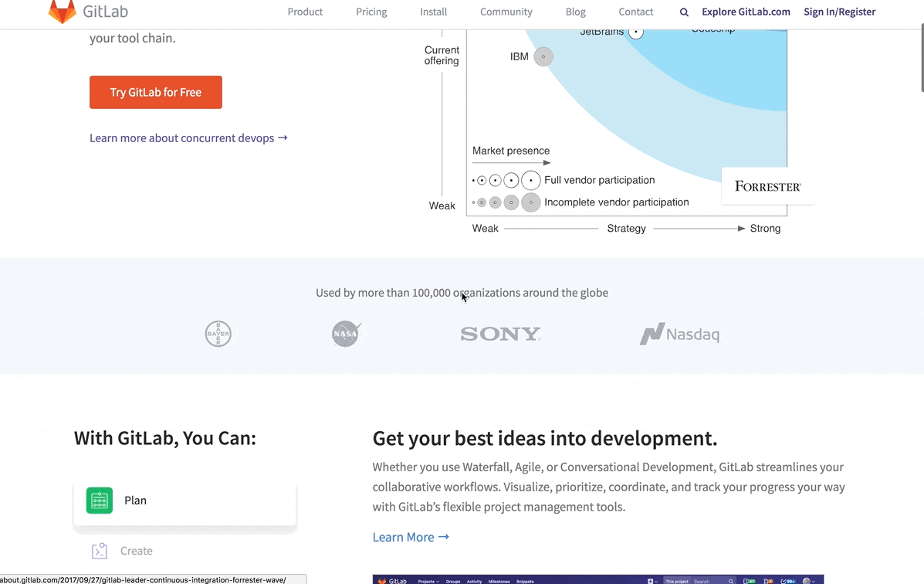Click the NASA logo
The width and height of the screenshot is (924, 584).
coord(346,334)
